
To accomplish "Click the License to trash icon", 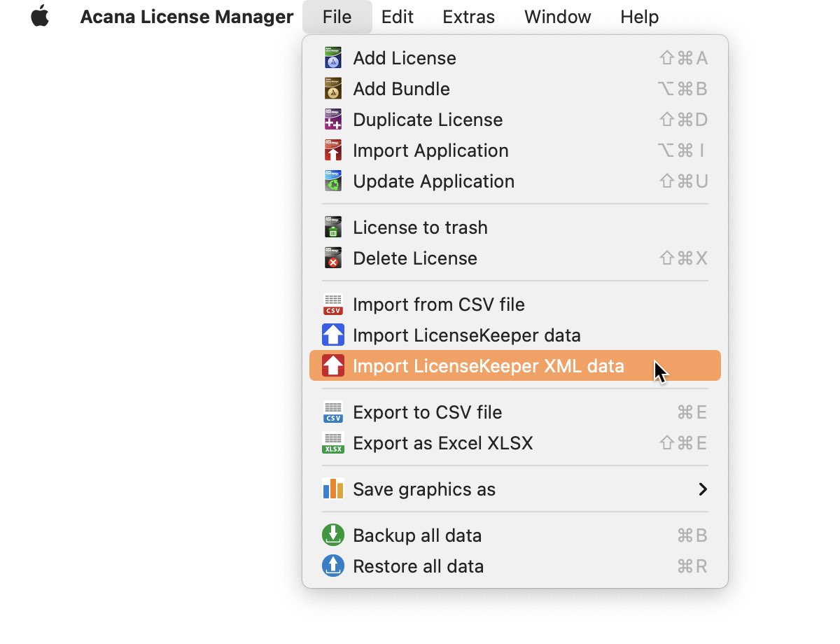I will pos(333,227).
